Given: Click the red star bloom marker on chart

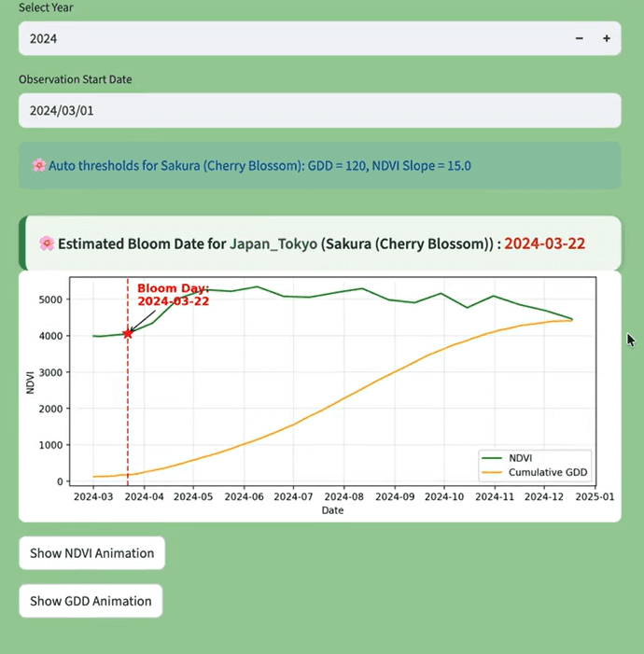Looking at the screenshot, I should [x=128, y=333].
